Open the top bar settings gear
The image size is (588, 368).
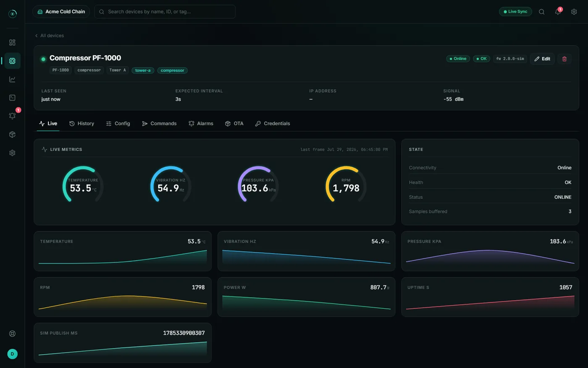[574, 12]
